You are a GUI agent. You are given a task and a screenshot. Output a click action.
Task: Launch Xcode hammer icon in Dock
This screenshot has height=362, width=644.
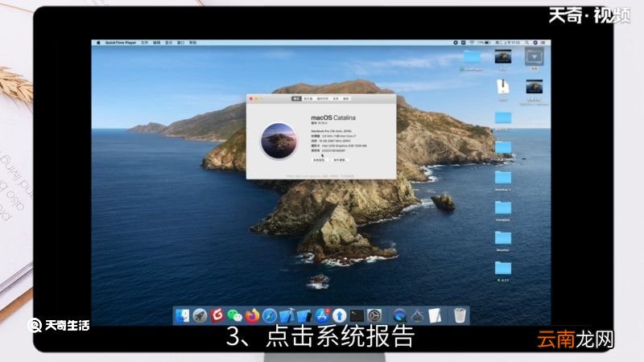point(287,315)
